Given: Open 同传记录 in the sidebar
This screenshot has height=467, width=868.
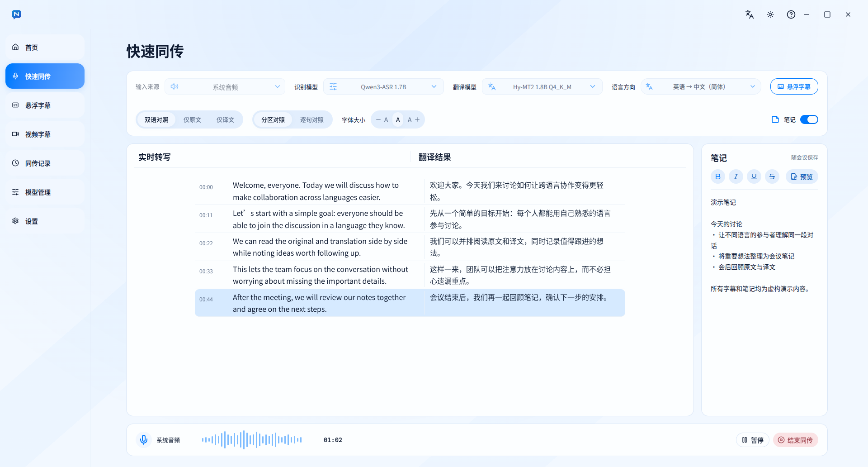Looking at the screenshot, I should tap(45, 163).
